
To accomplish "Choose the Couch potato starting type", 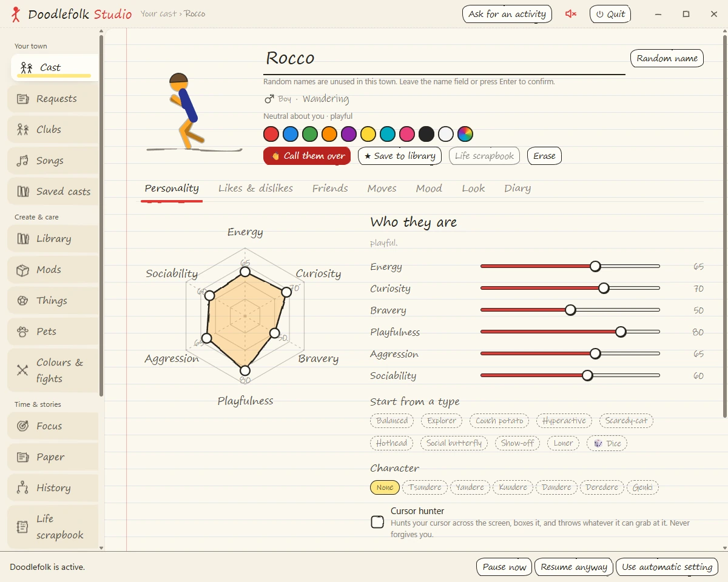I will click(499, 421).
